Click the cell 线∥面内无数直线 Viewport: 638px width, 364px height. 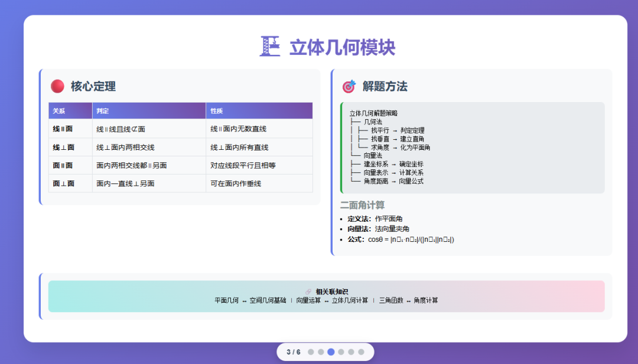pos(259,129)
